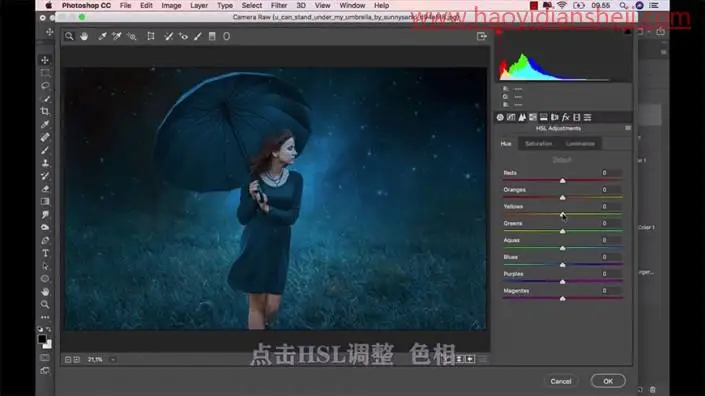
Task: Open the Tone Curve panel icon
Action: (x=511, y=117)
